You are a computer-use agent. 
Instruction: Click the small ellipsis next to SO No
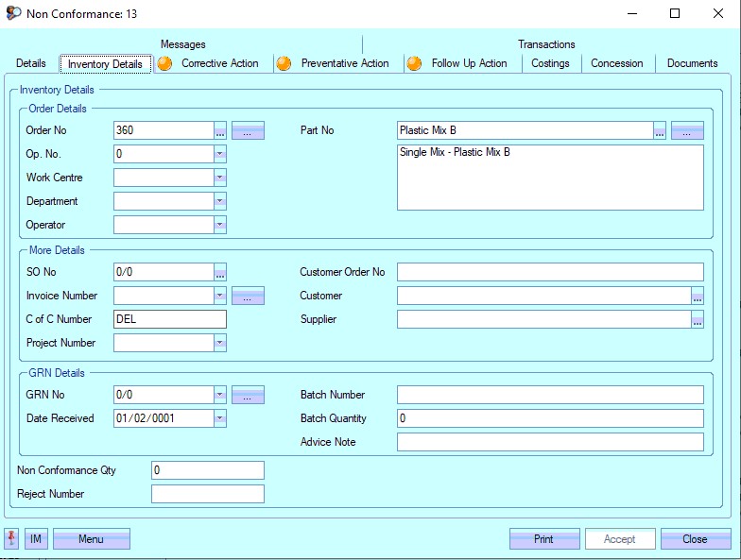(220, 272)
